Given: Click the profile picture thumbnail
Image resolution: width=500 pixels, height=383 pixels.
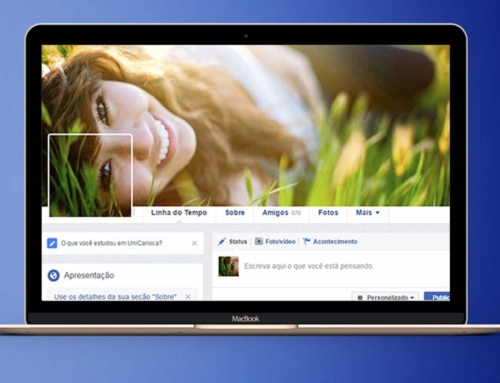Looking at the screenshot, I should [90, 176].
